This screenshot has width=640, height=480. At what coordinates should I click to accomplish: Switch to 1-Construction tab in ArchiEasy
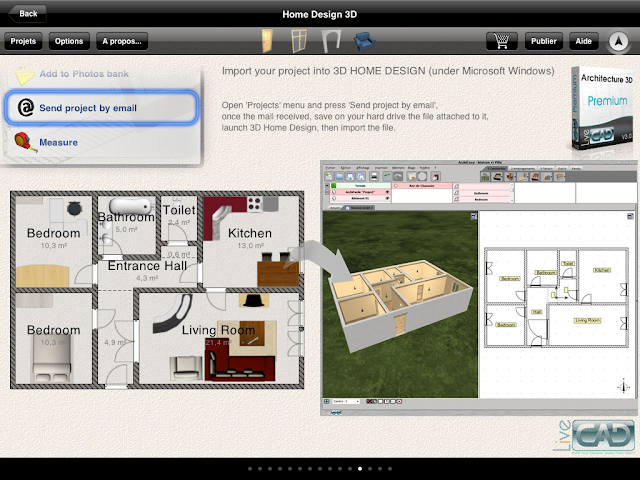tap(495, 168)
